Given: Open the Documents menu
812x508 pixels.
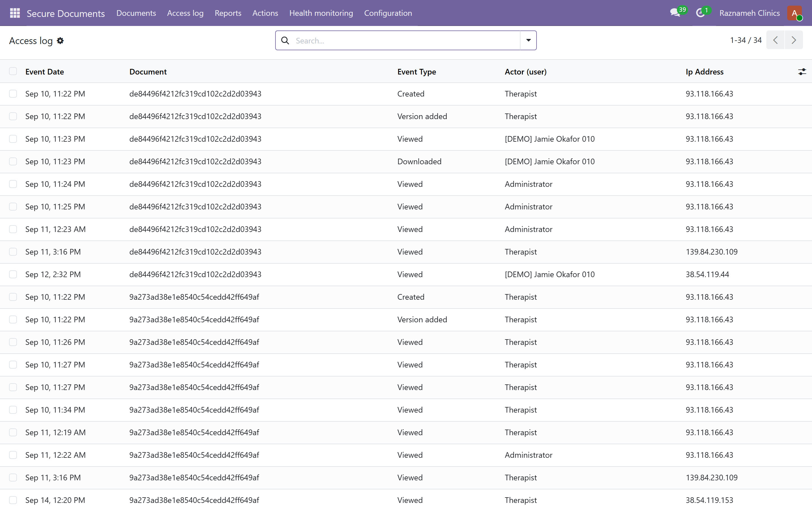Looking at the screenshot, I should 136,13.
